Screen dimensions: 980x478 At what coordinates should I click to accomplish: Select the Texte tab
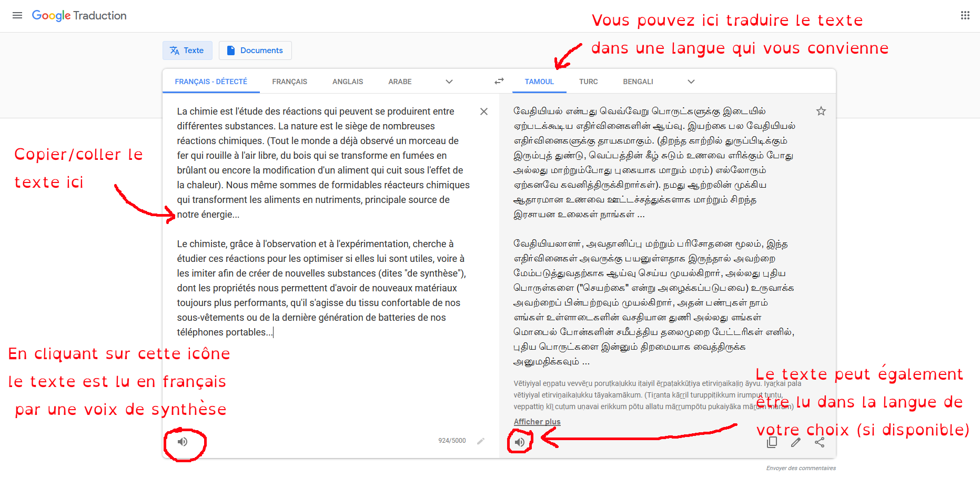click(187, 50)
